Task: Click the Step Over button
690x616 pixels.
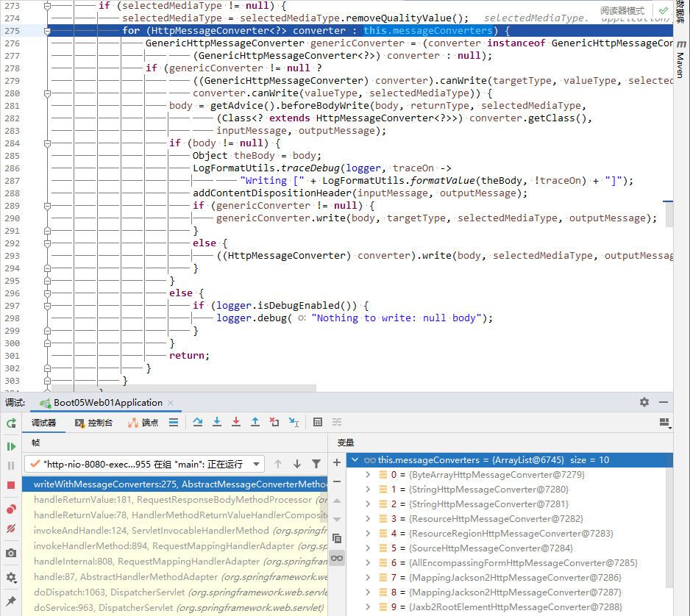Action: coord(198,422)
